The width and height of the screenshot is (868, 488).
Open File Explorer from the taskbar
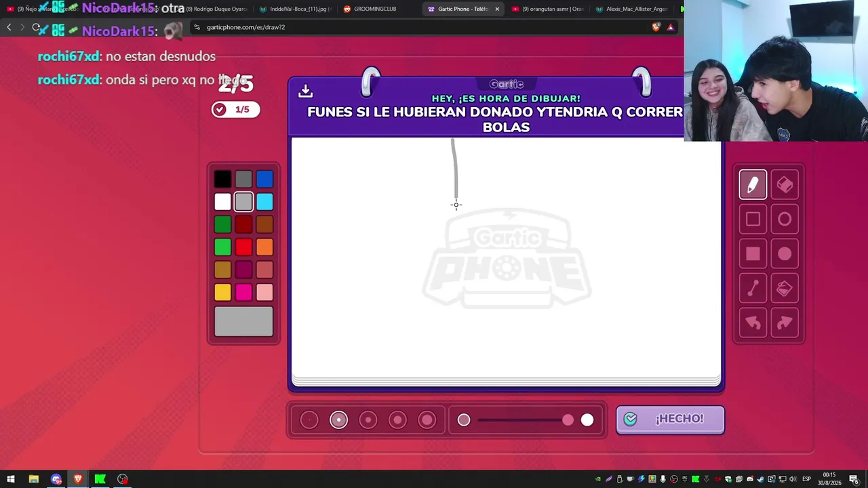(33, 479)
